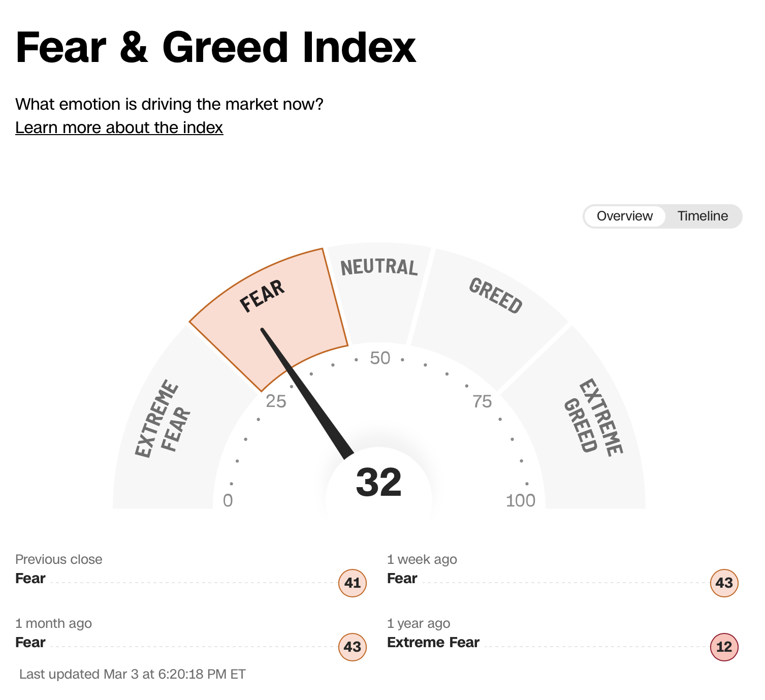Switch to the Timeline tab
Screen dimensions: 765x700
702,216
